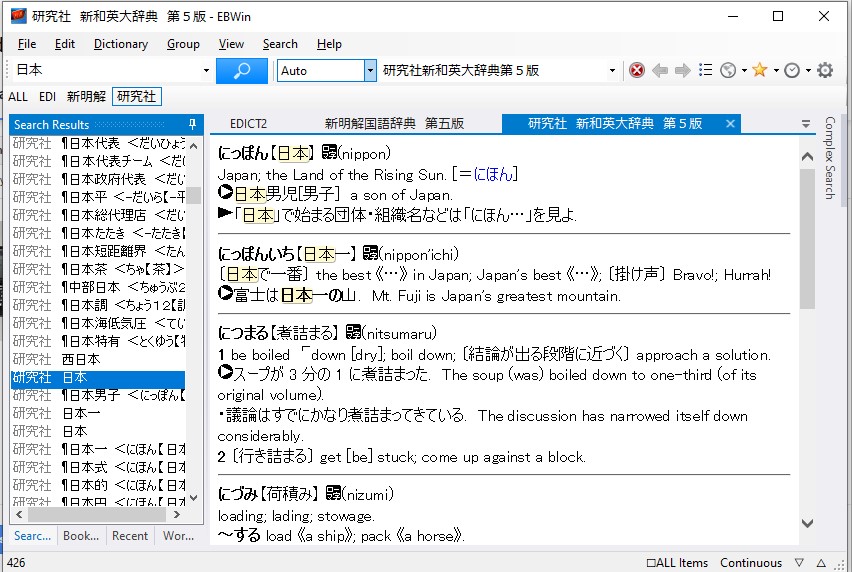Viewport: 852px width, 572px height.
Task: Click the results list horizontal scrollbar
Action: click(97, 514)
